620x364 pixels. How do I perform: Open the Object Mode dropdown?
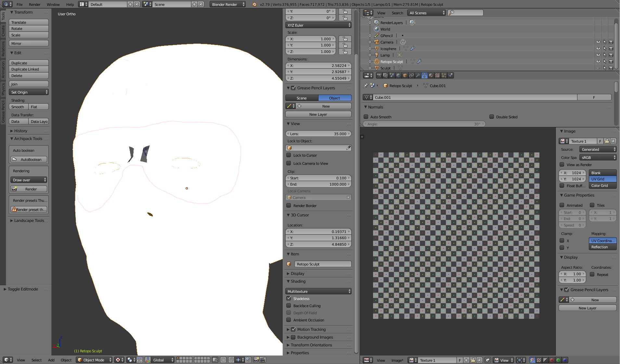tap(94, 360)
